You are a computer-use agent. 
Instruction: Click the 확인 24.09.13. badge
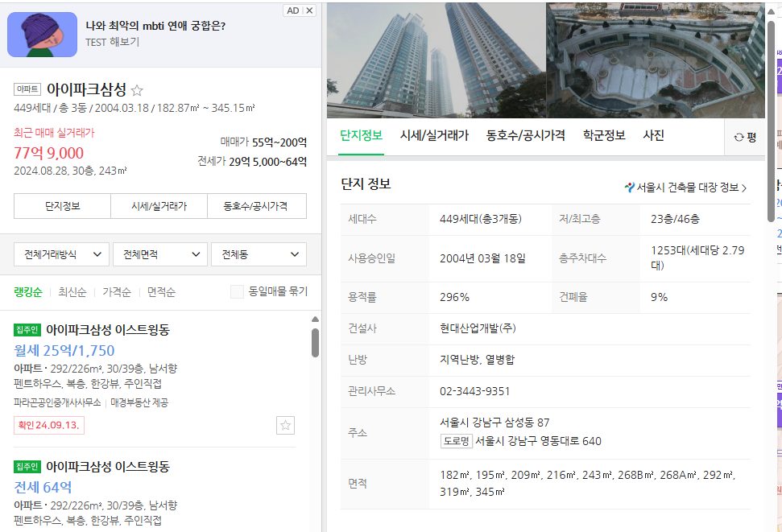coord(49,425)
